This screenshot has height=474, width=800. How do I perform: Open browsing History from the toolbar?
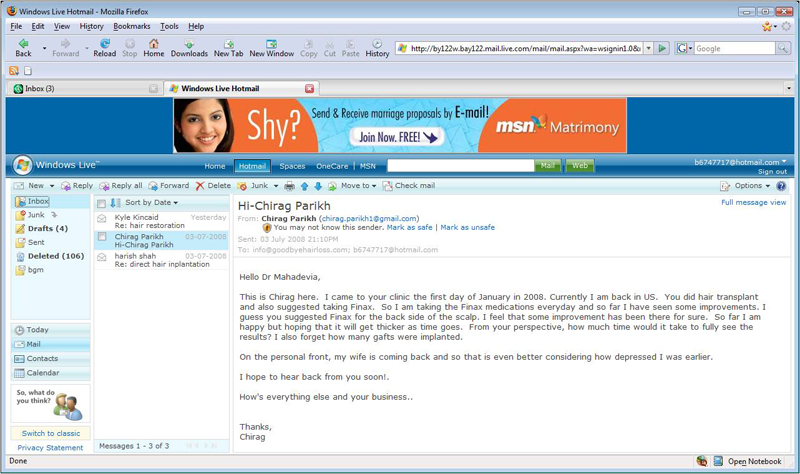pyautogui.click(x=377, y=47)
